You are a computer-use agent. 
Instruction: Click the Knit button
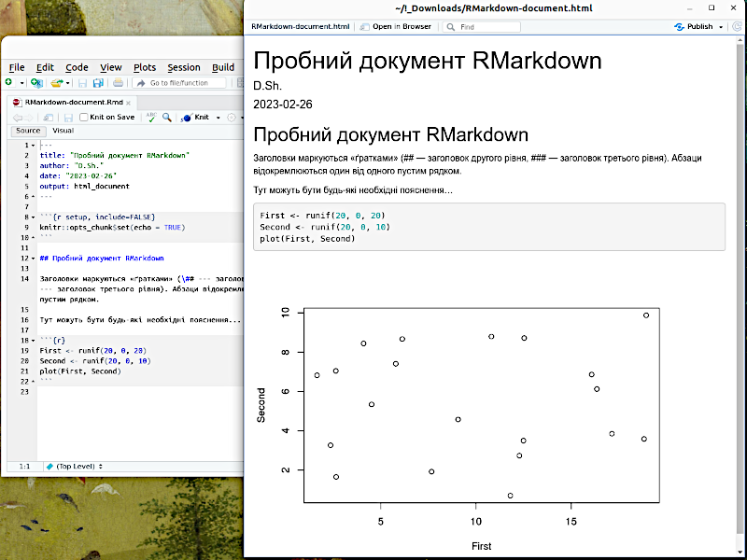(195, 118)
